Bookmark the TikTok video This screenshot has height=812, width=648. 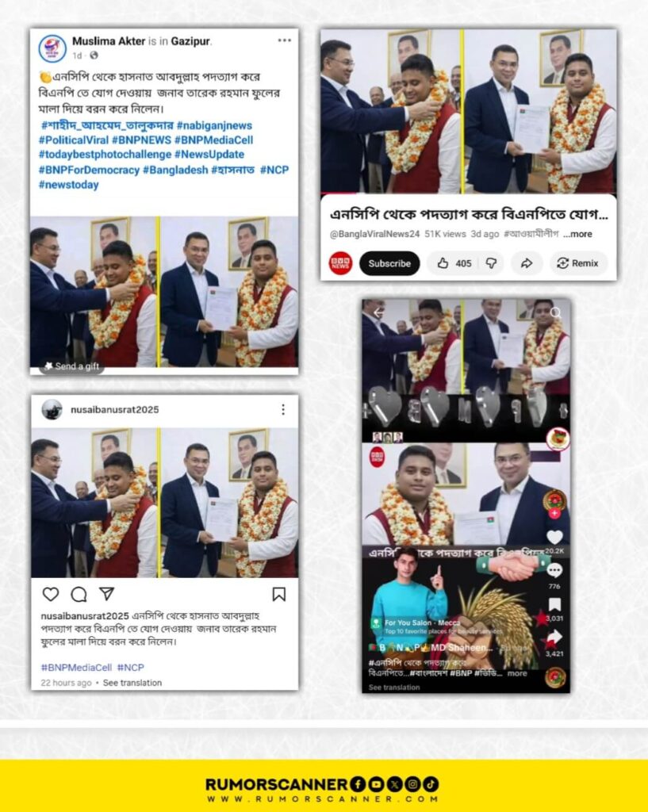click(554, 604)
